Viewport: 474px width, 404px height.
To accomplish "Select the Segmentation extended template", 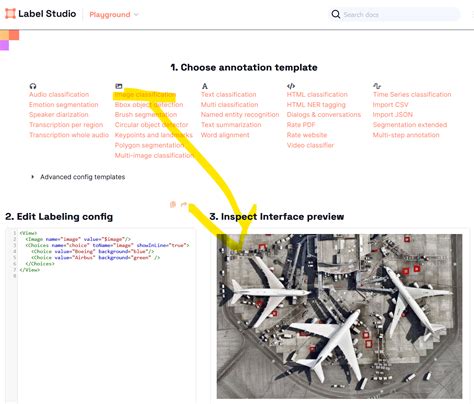I will coord(410,125).
